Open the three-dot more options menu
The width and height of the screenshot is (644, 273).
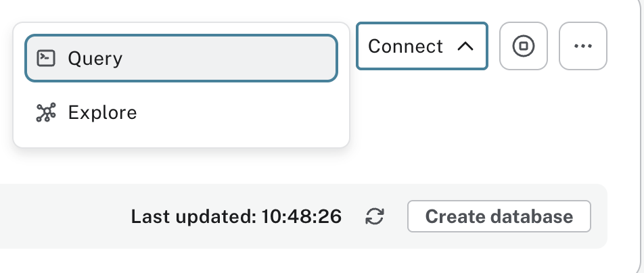[x=582, y=46]
